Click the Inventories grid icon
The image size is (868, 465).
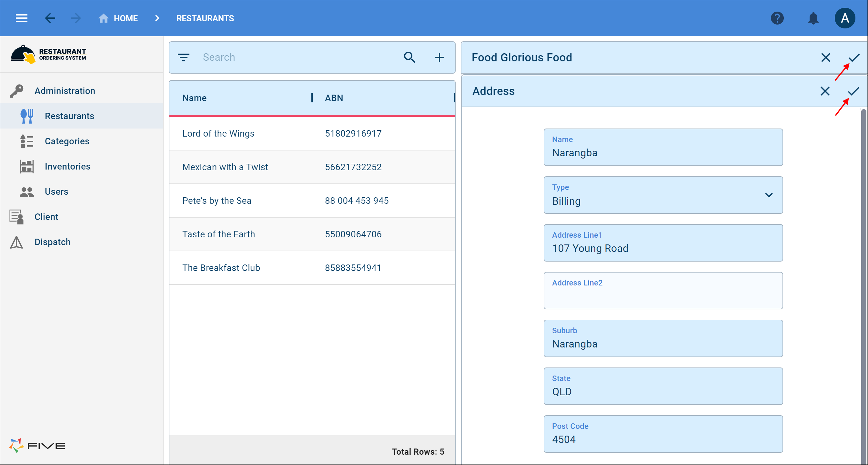pyautogui.click(x=27, y=167)
